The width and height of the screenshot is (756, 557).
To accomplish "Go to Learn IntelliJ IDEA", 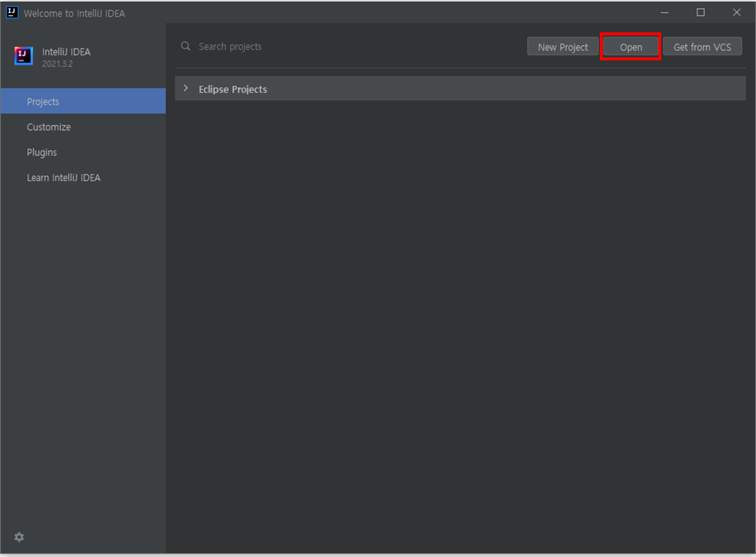I will point(83,178).
